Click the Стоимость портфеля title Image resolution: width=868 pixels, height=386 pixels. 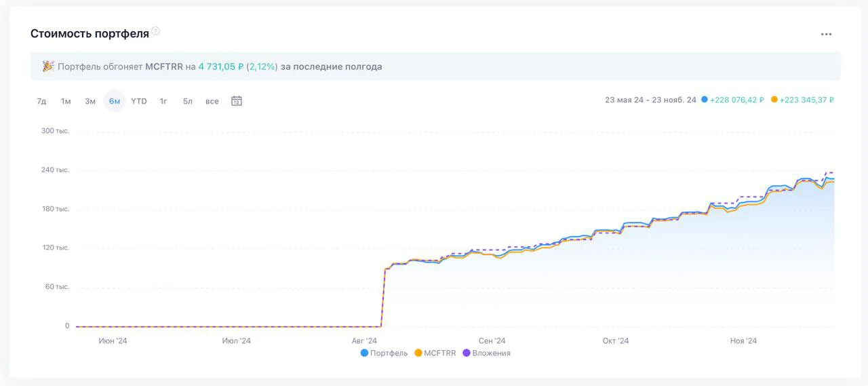(x=90, y=33)
